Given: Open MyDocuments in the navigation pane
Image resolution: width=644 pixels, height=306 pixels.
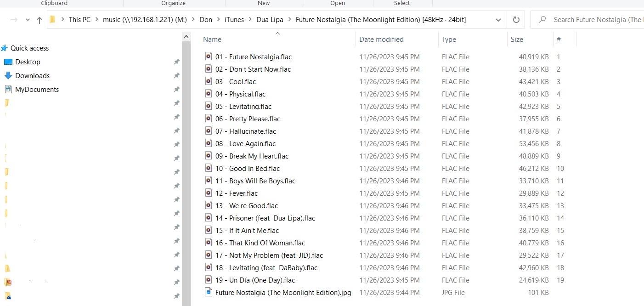Looking at the screenshot, I should [x=37, y=90].
